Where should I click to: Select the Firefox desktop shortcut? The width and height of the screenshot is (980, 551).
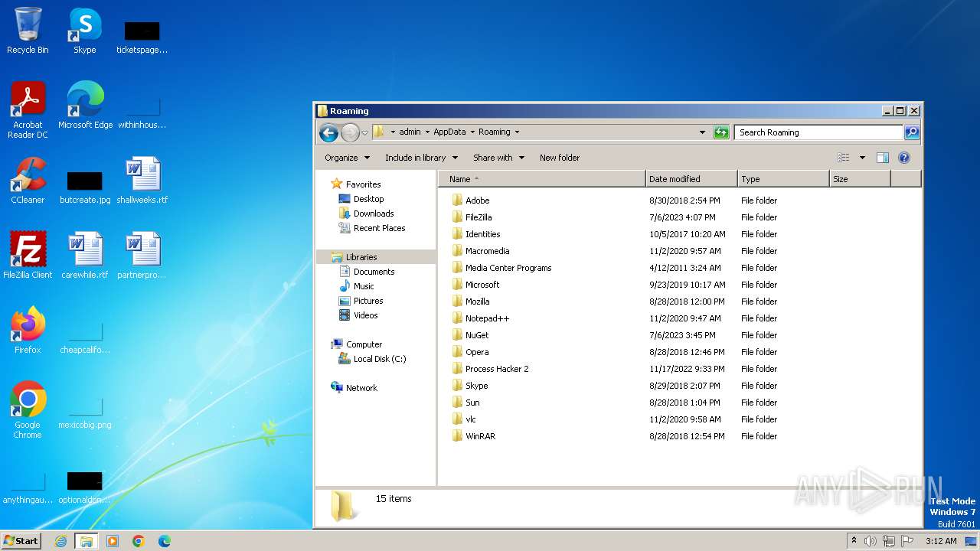tap(28, 331)
